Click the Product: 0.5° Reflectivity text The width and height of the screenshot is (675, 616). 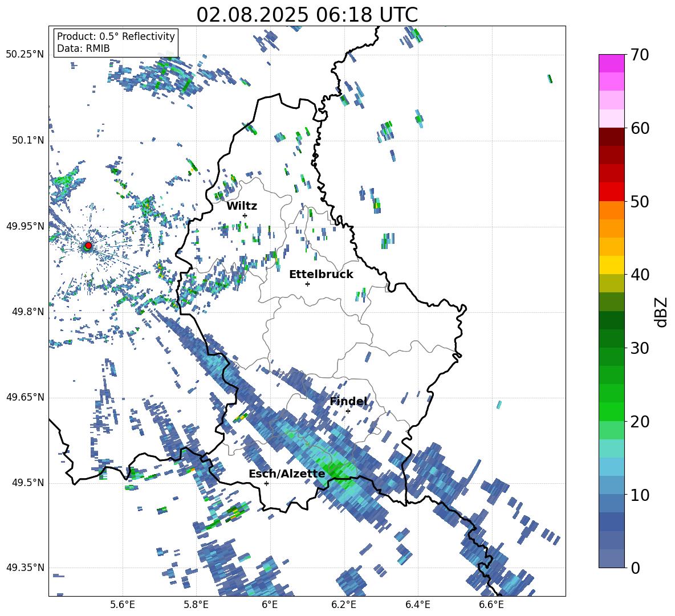(116, 36)
